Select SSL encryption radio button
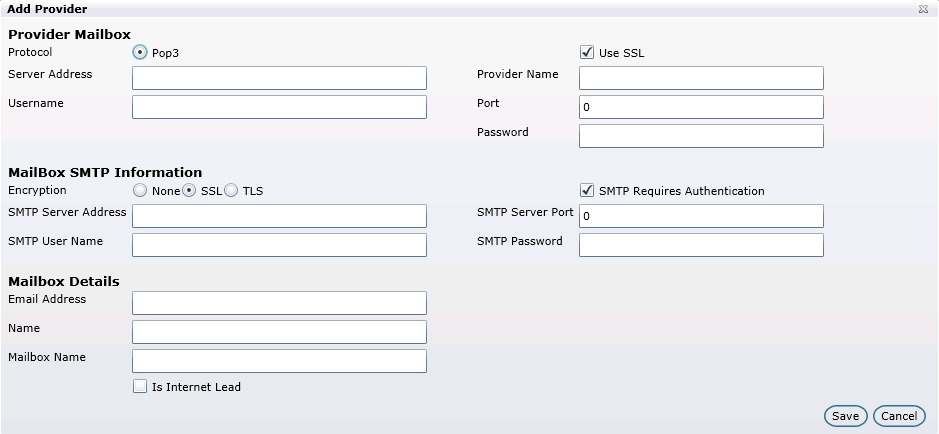 click(190, 191)
